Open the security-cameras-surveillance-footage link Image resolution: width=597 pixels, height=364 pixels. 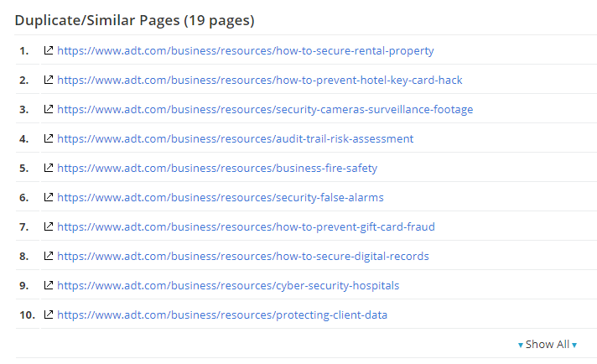[x=265, y=109]
